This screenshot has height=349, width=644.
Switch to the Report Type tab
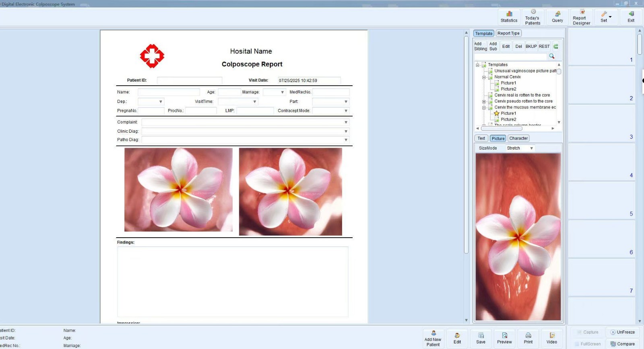pyautogui.click(x=508, y=33)
